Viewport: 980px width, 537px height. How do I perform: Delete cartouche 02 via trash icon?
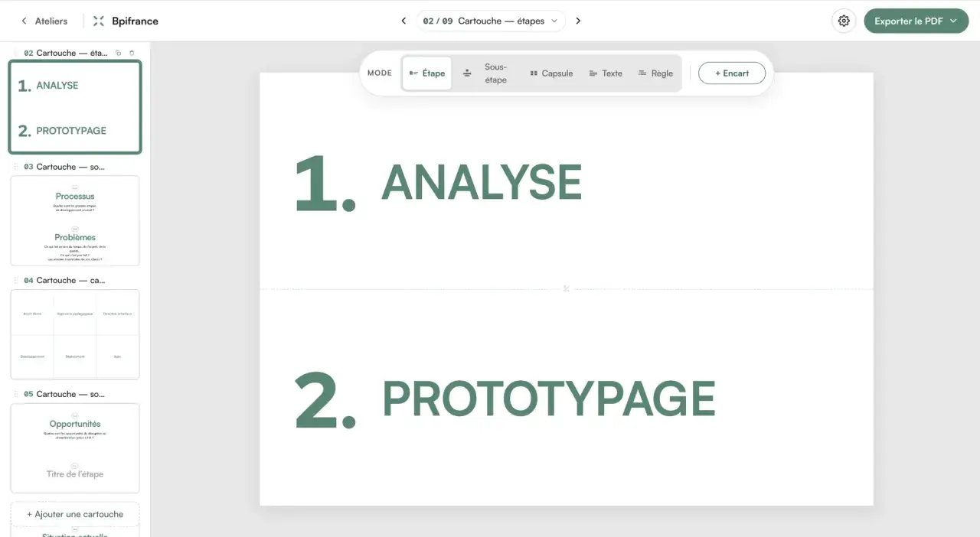[132, 53]
